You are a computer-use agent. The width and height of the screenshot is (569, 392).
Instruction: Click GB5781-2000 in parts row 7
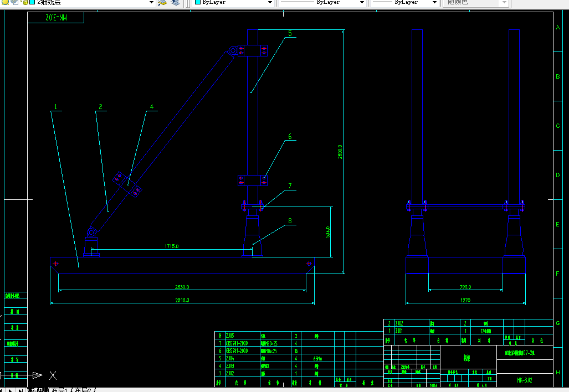(x=237, y=343)
